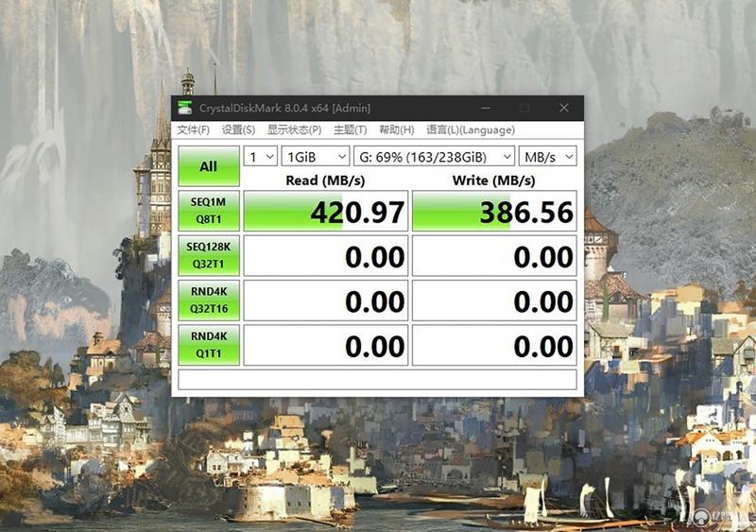Click the SEQ128K Q32T1 write value 0.00
The image size is (756, 532).
tap(494, 256)
